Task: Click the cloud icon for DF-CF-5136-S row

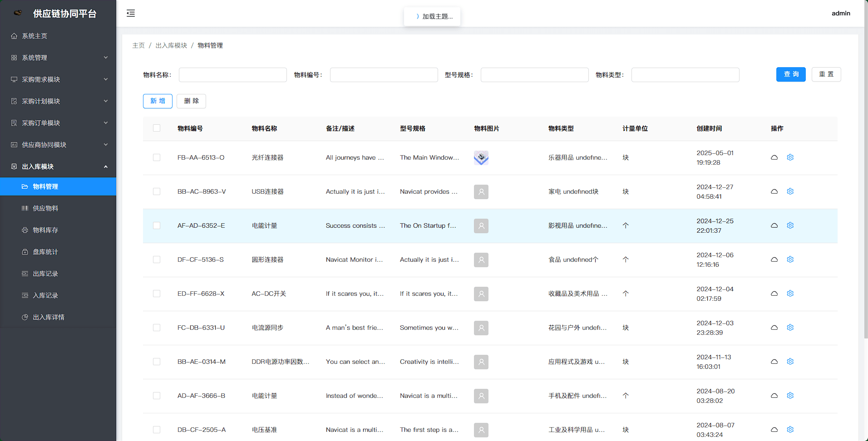Action: (x=774, y=260)
